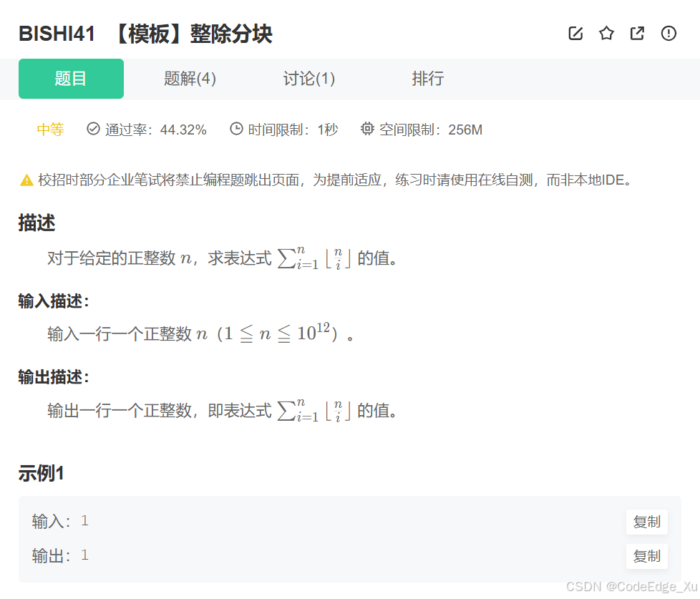Switch to the 排行 tab
Screen dimensions: 700x599
click(x=427, y=79)
